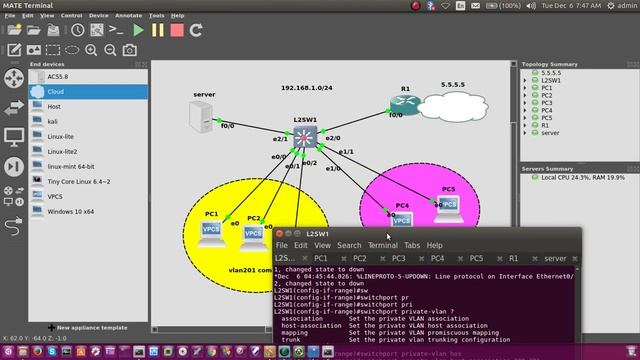Click the insert picture tool
This screenshot has height=360, width=640.
(33, 50)
